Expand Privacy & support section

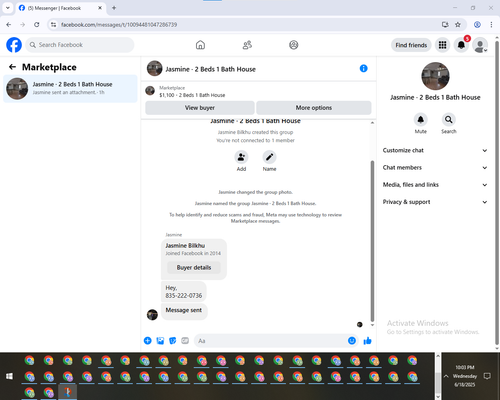coord(435,202)
